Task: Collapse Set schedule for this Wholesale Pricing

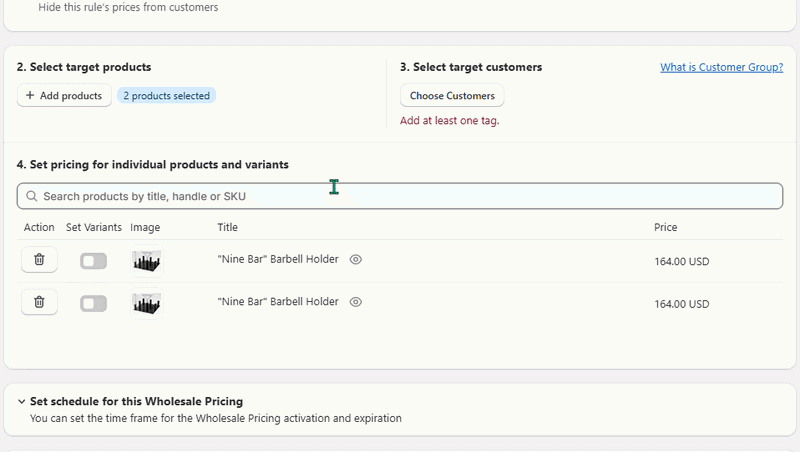Action: pyautogui.click(x=21, y=401)
